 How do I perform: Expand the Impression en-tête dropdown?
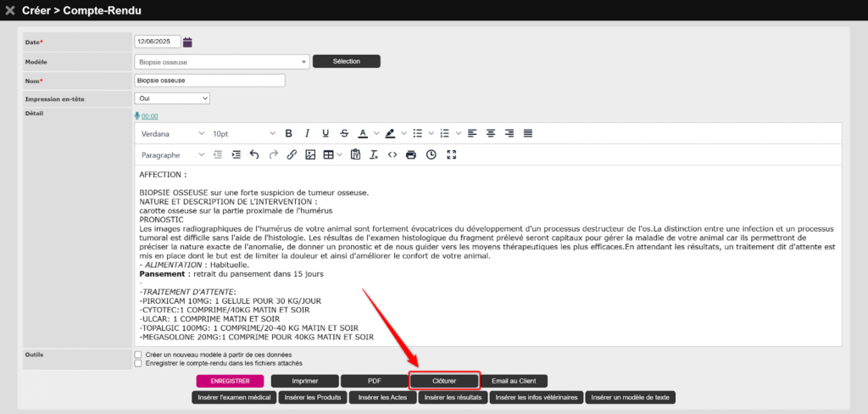click(172, 98)
